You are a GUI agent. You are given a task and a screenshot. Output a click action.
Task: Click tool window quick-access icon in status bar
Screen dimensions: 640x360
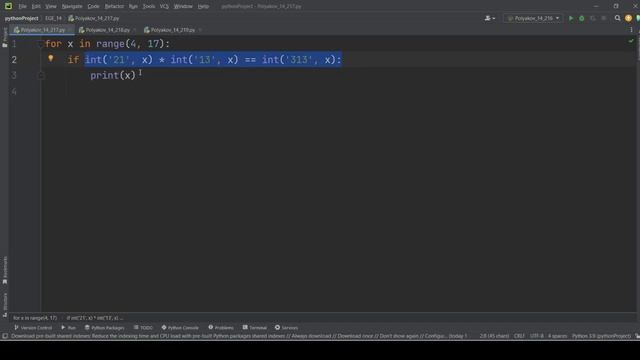4,336
